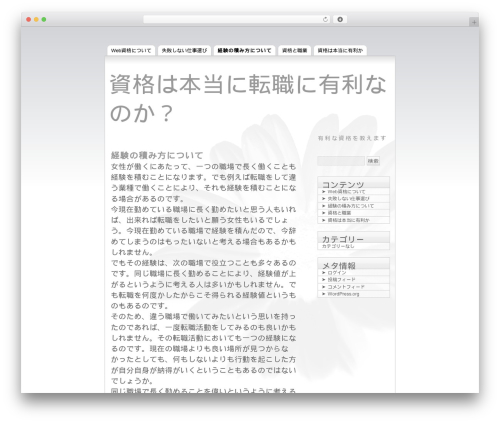
Task: Open the 資格は本当に有利か link in the コンテンツ sidebar
Action: pyautogui.click(x=348, y=220)
